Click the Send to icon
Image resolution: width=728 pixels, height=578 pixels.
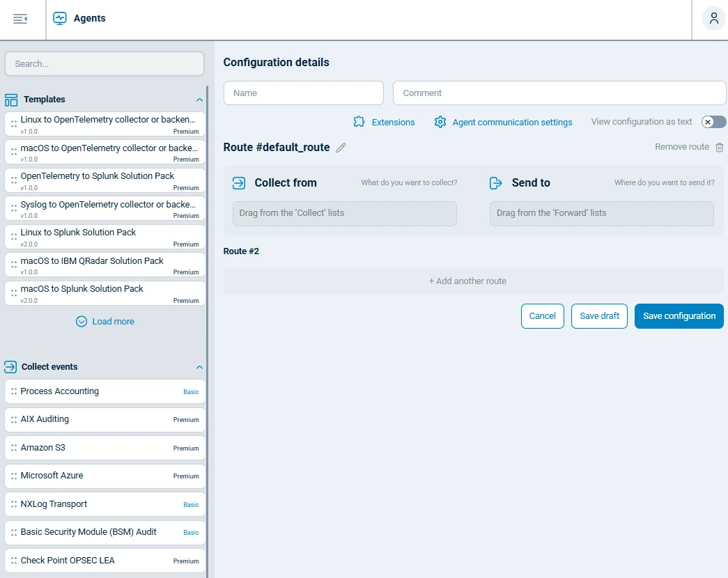point(495,182)
